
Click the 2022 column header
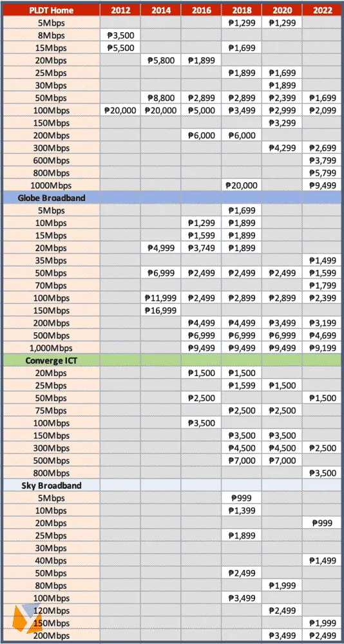[322, 10]
